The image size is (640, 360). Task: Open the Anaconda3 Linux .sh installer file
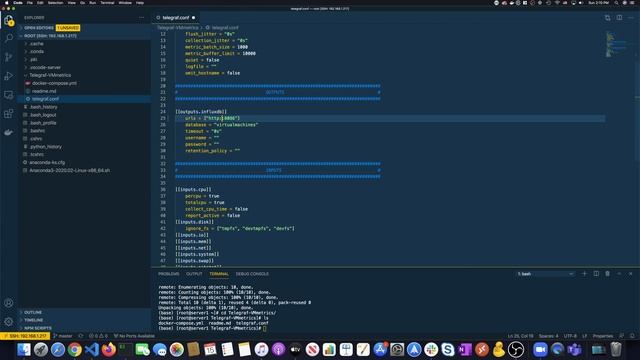point(69,170)
